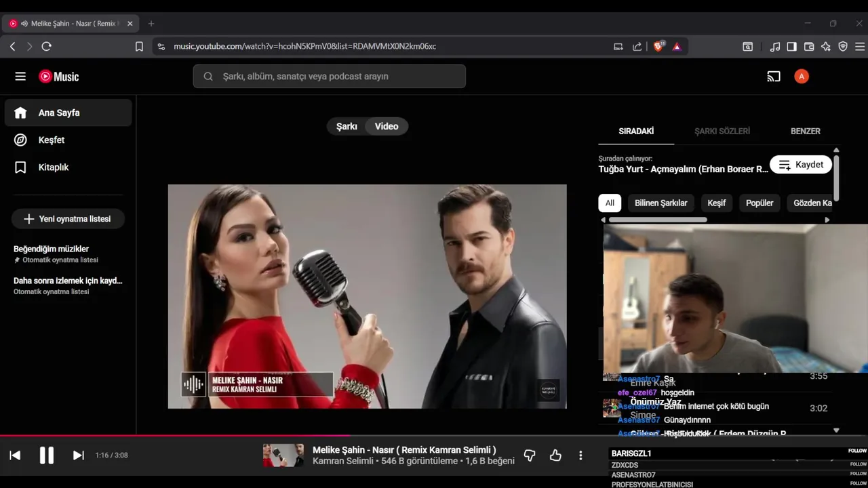Select the Keşif filter chip

point(717,203)
